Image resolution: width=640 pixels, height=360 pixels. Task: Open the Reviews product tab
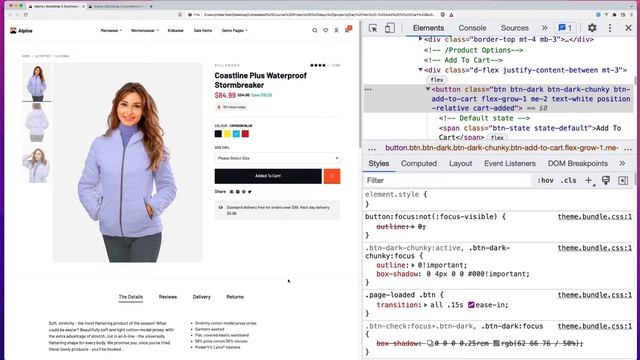[168, 297]
